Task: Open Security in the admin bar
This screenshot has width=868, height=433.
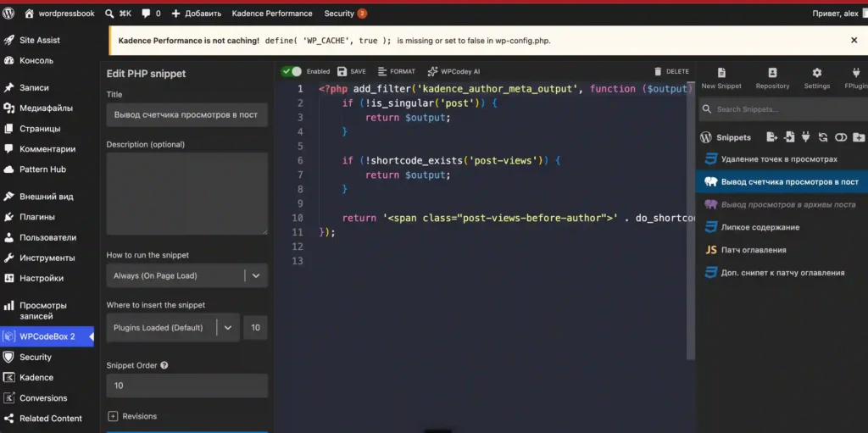Action: 345,14
